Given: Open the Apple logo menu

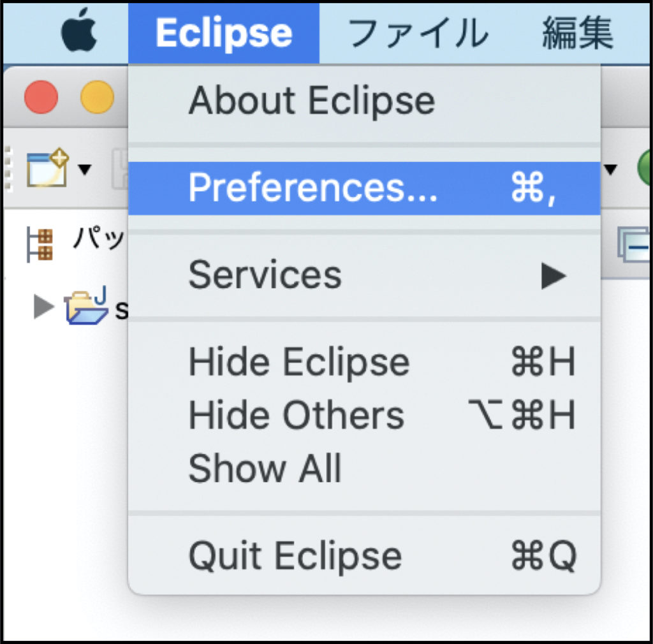Looking at the screenshot, I should [x=79, y=32].
